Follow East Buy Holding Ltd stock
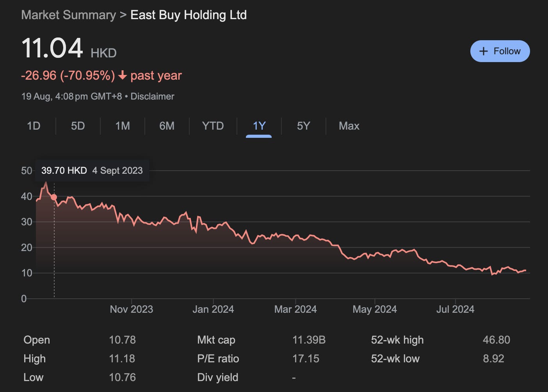The height and width of the screenshot is (392, 548). pyautogui.click(x=500, y=51)
